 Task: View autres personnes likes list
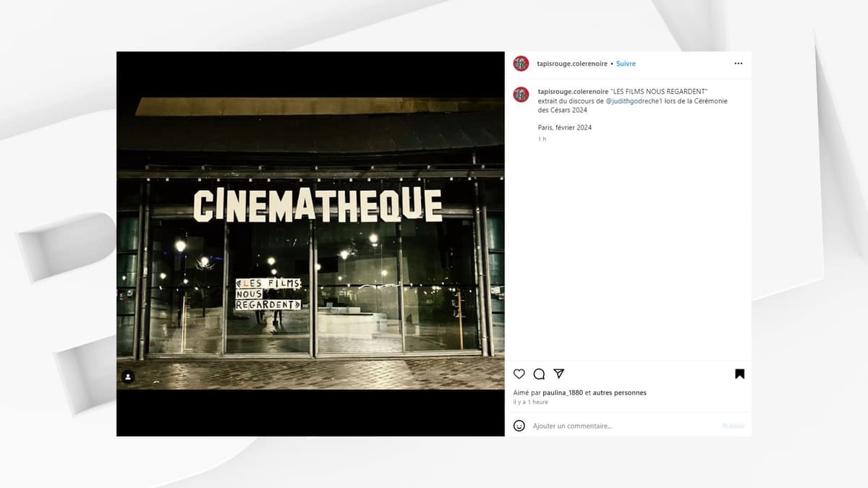coord(619,393)
